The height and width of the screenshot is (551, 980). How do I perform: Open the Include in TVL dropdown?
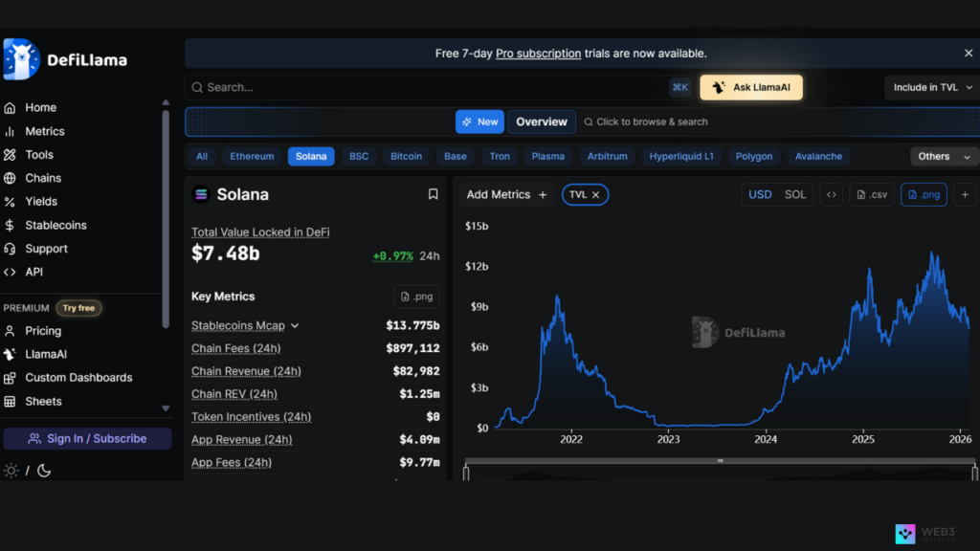point(931,87)
